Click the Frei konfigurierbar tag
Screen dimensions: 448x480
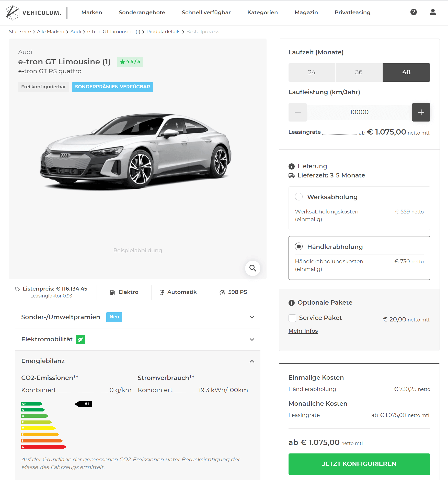coord(43,87)
